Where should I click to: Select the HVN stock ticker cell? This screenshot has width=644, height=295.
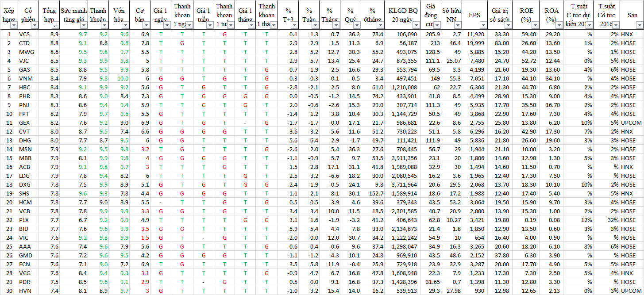pos(29,291)
